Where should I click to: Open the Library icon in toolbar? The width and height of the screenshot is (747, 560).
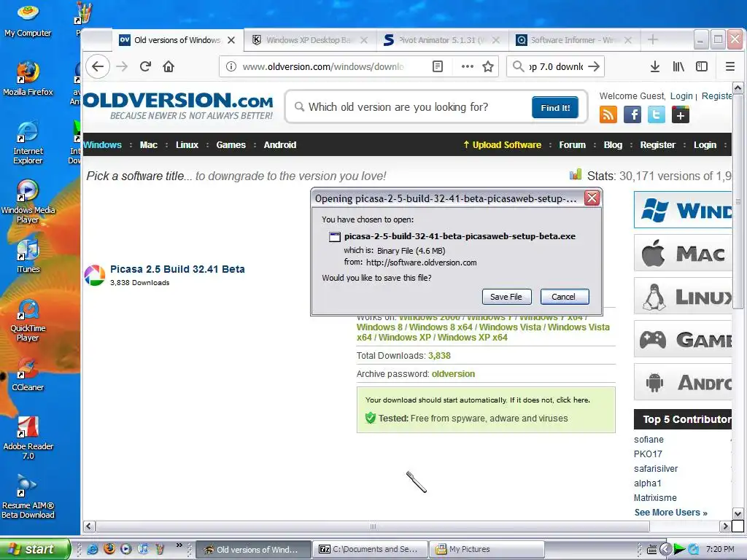coord(678,66)
